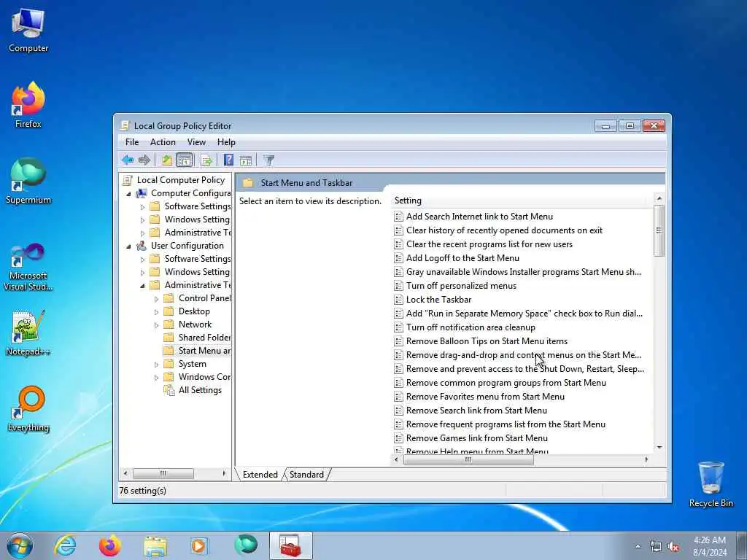The image size is (747, 560).
Task: Open Supermium from the taskbar
Action: tap(246, 545)
